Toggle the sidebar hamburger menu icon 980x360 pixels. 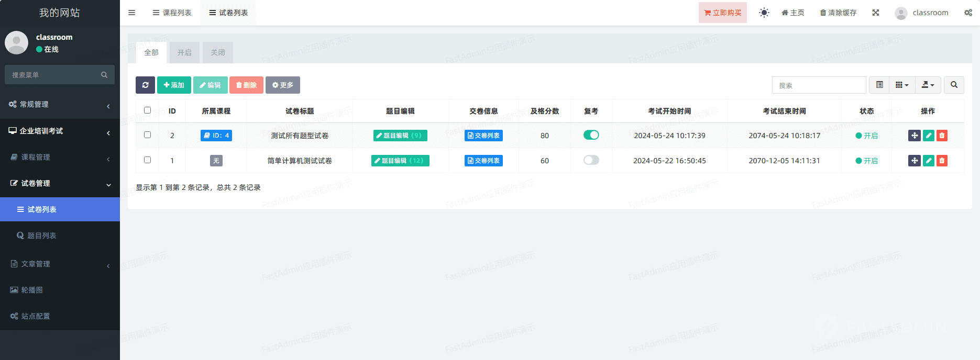[x=132, y=13]
